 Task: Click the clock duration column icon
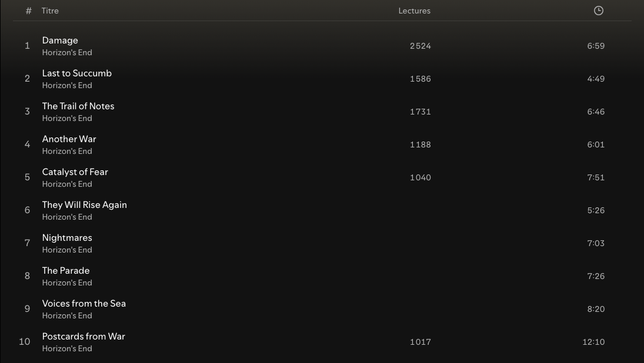tap(598, 11)
